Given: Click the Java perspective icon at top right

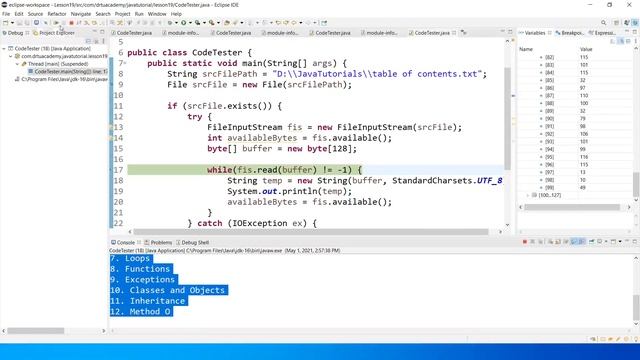Looking at the screenshot, I should [x=627, y=23].
